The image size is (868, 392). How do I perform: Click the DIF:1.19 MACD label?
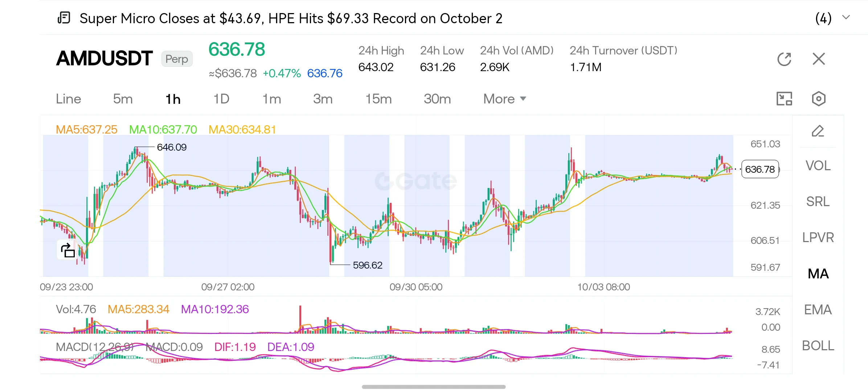pos(235,347)
